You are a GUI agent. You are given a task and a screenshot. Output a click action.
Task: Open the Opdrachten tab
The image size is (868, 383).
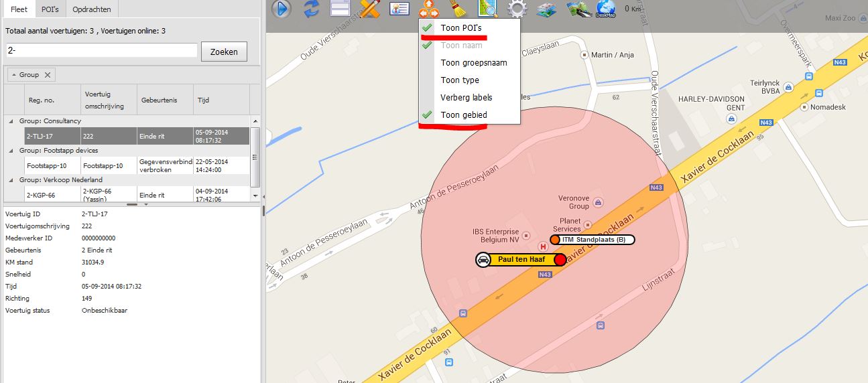click(93, 9)
